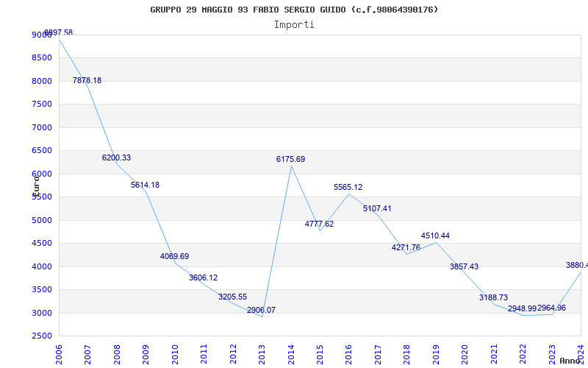The height and width of the screenshot is (368, 588).
Task: Click y-axis value 6500
Action: [x=42, y=151]
